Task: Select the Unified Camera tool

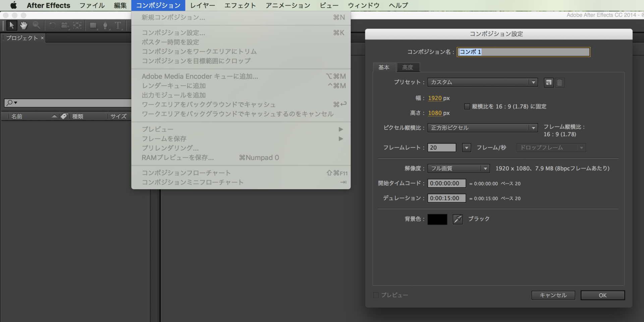Action: (x=65, y=25)
